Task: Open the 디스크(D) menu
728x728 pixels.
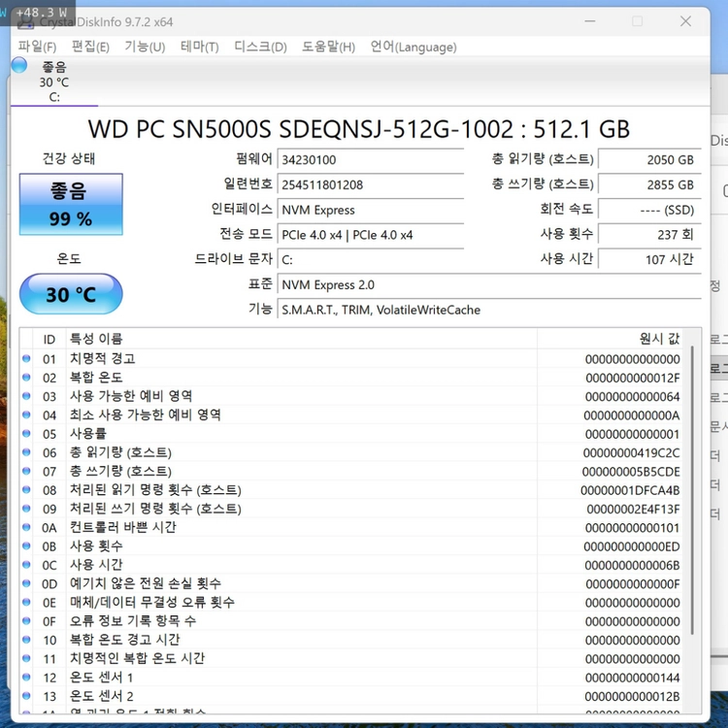Action: [260, 47]
